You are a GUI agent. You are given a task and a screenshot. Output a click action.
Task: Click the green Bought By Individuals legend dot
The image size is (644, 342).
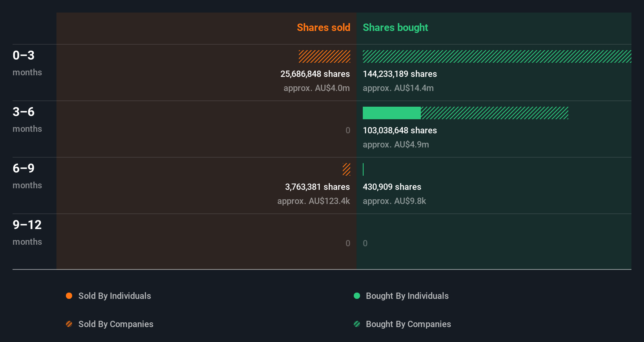357,296
